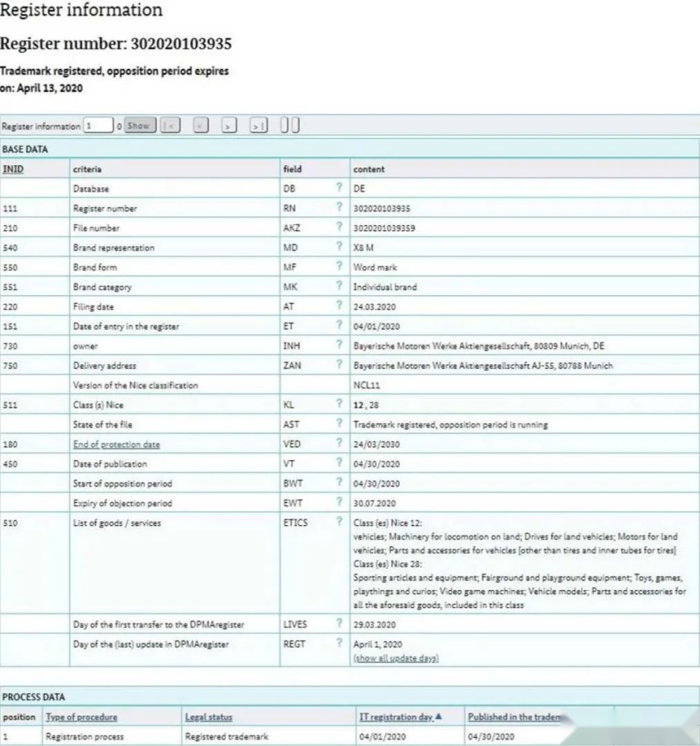This screenshot has width=700, height=746.
Task: Open help icon for Brand category MK
Action: click(338, 285)
